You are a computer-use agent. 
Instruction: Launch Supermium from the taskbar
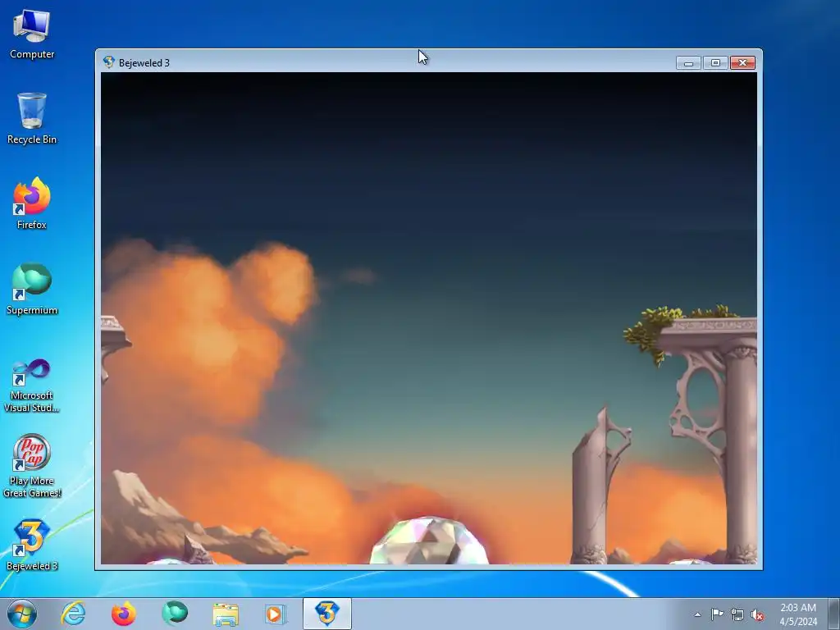click(x=175, y=614)
